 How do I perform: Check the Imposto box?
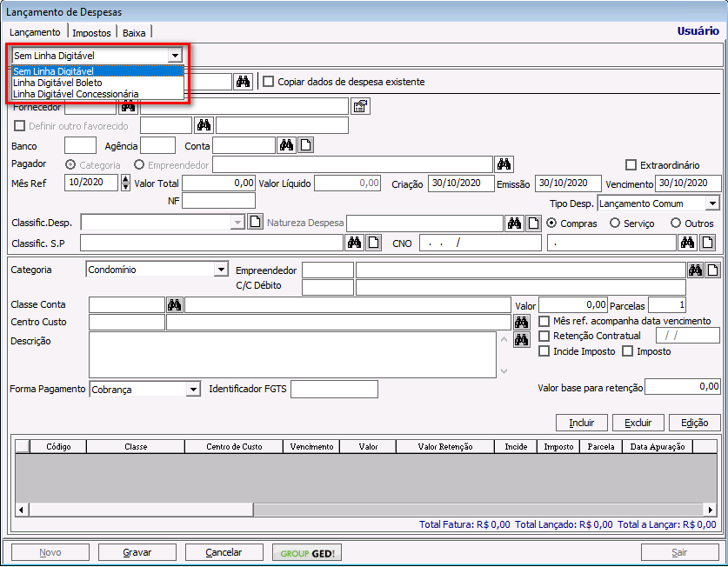coord(627,351)
